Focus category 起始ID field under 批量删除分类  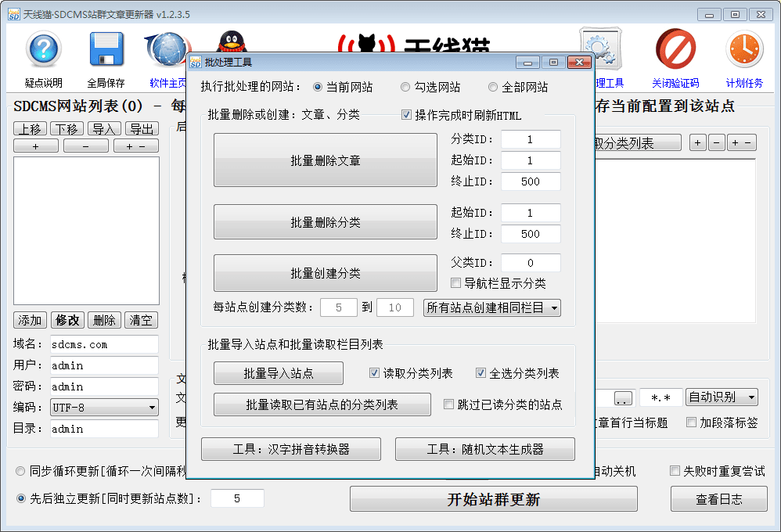(x=531, y=213)
